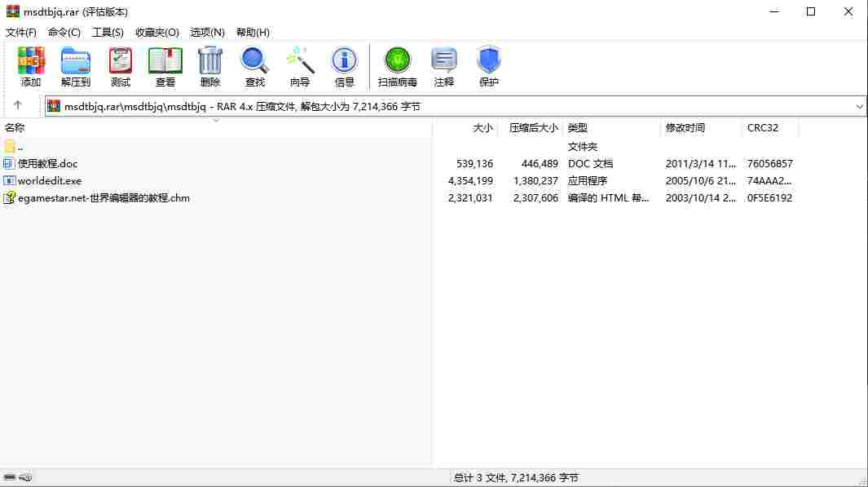Image resolution: width=868 pixels, height=487 pixels.
Task: Click the type cell 应用程序
Action: pos(588,180)
